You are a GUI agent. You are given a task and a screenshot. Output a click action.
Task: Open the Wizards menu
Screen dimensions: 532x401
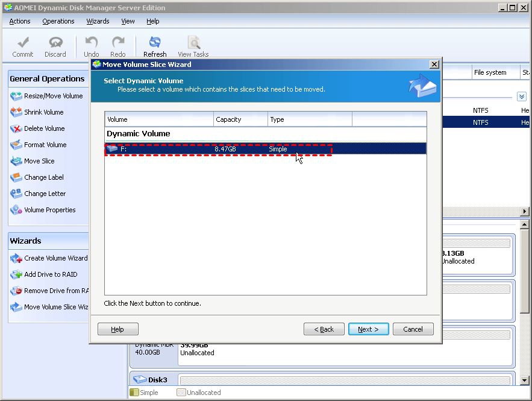pos(98,21)
